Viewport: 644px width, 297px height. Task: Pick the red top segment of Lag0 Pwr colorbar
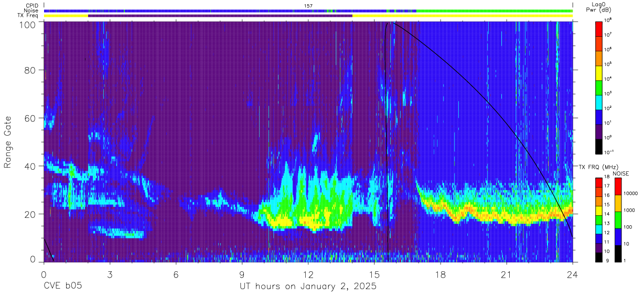599,28
